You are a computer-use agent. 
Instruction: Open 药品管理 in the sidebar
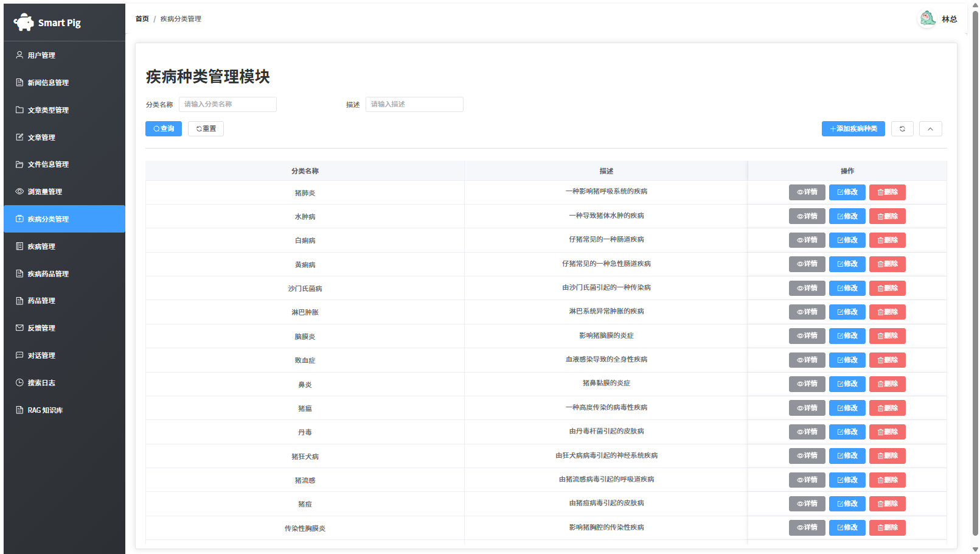(64, 301)
